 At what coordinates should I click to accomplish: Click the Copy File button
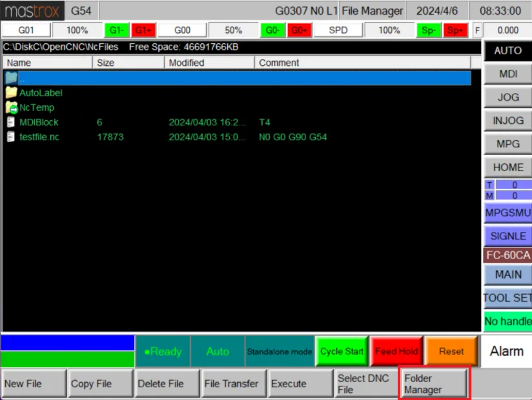click(x=101, y=383)
